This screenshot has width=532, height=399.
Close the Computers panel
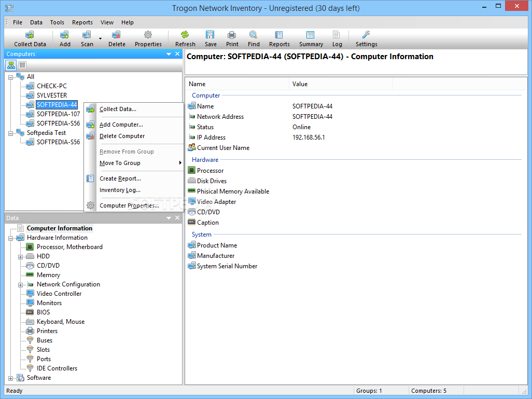177,54
